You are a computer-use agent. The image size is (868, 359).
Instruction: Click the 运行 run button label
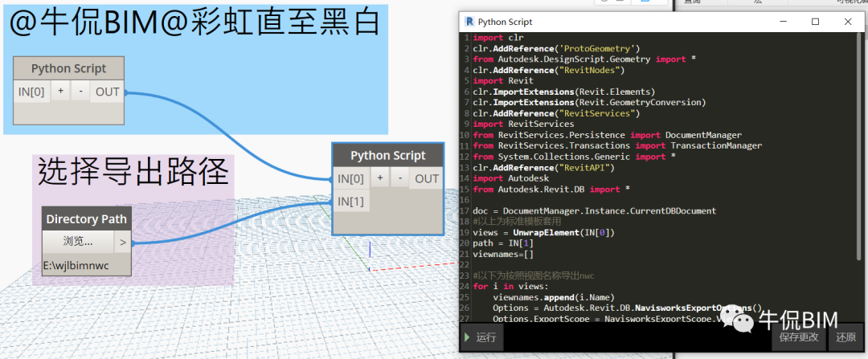click(486, 337)
